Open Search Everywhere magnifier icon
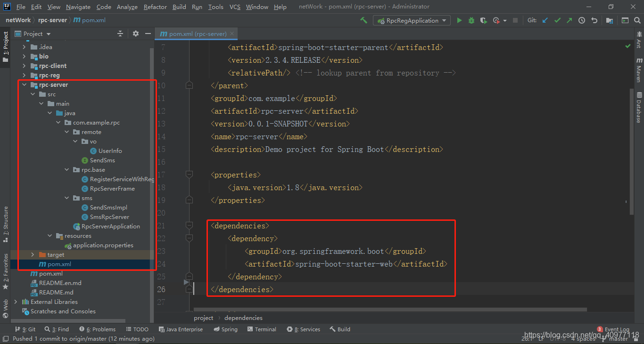Viewport: 644px width, 344px height. pos(637,20)
